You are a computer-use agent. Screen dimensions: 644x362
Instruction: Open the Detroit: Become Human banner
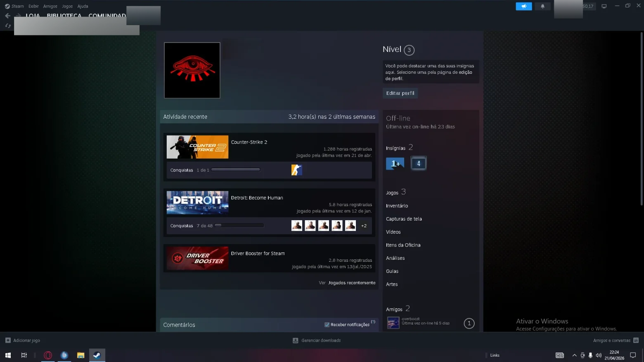coord(197,202)
